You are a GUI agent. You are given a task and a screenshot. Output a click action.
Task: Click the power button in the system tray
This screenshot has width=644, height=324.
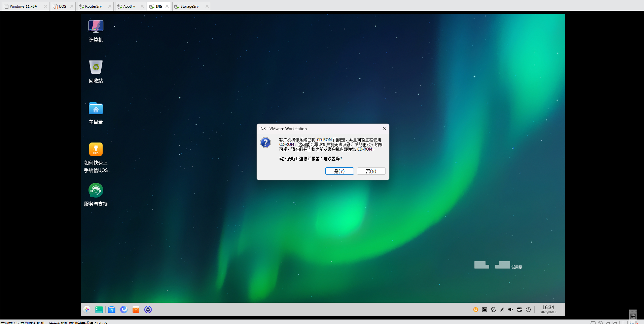(x=528, y=310)
